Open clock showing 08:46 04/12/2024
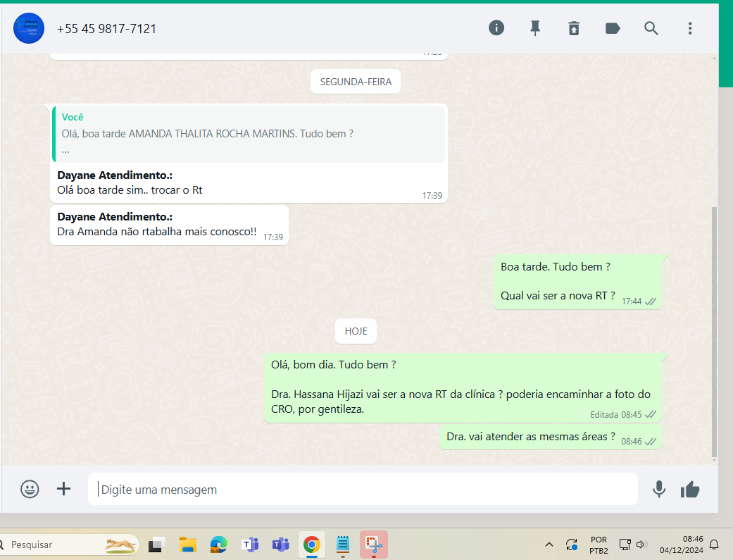The image size is (733, 560). [x=681, y=545]
